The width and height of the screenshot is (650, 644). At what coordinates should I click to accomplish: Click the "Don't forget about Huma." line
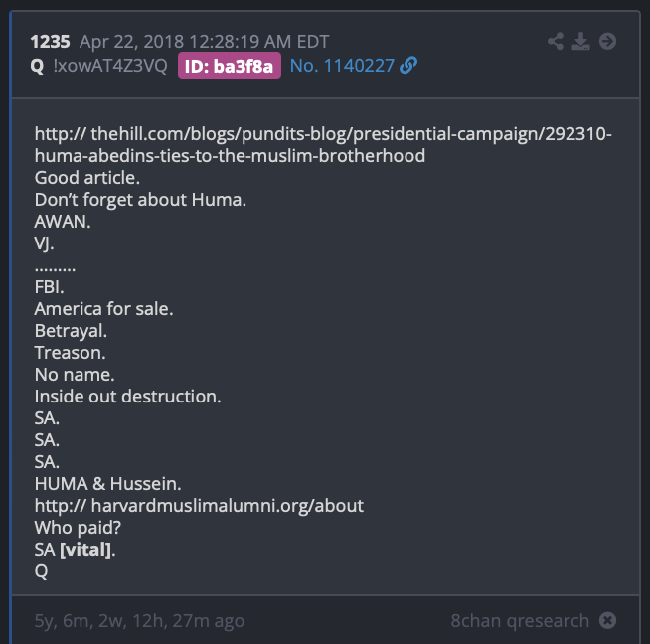140,200
